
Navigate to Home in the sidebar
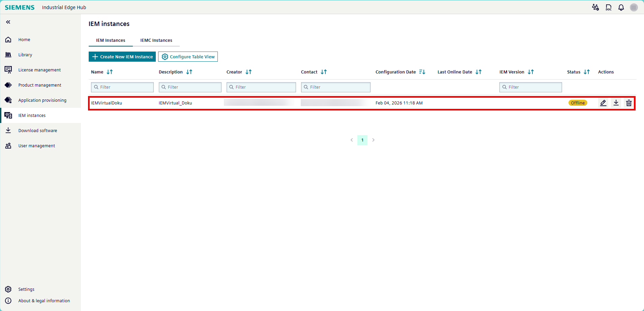[x=8, y=39]
